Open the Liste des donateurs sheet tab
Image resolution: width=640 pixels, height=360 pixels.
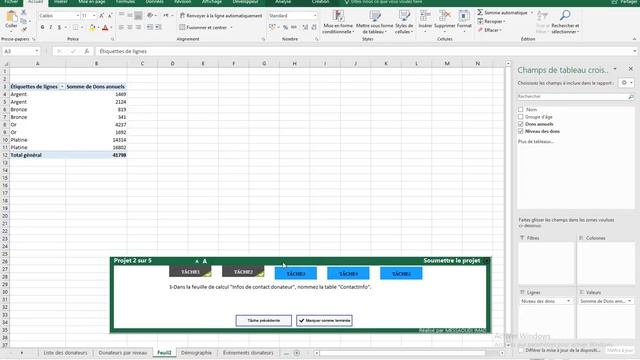coord(65,353)
